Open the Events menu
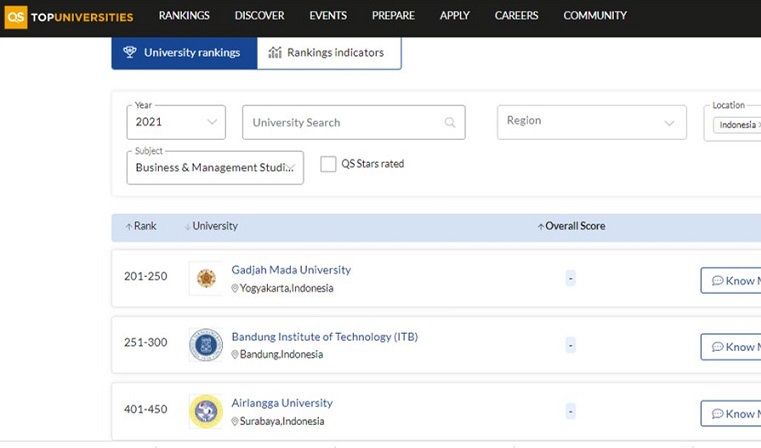Screen dimensions: 761x448 tap(328, 16)
